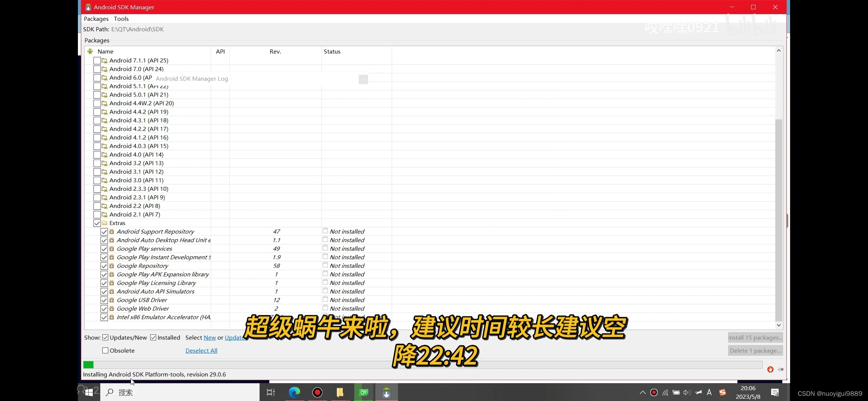Click the package list vertical scrollbar thumb
The height and width of the screenshot is (401, 868).
tap(779, 220)
